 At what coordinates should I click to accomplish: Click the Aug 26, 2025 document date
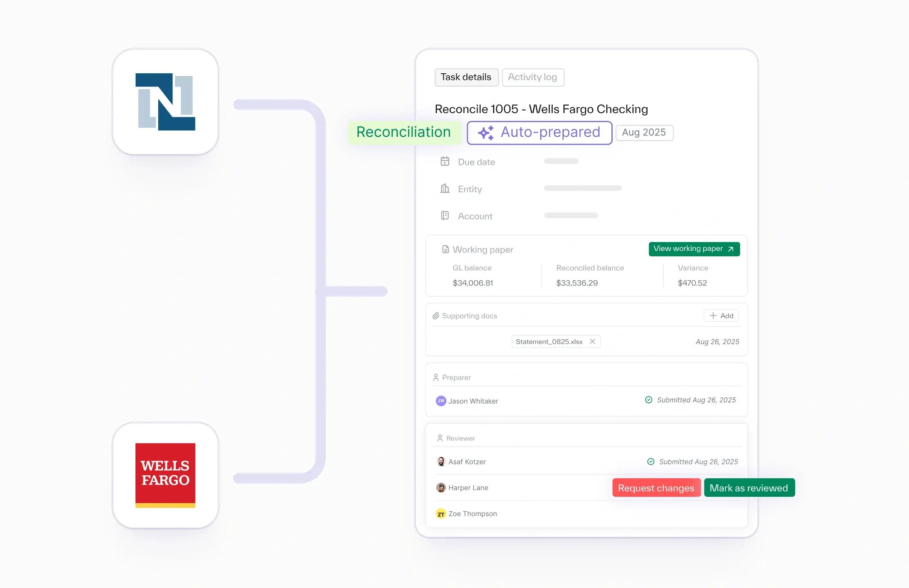pyautogui.click(x=717, y=342)
